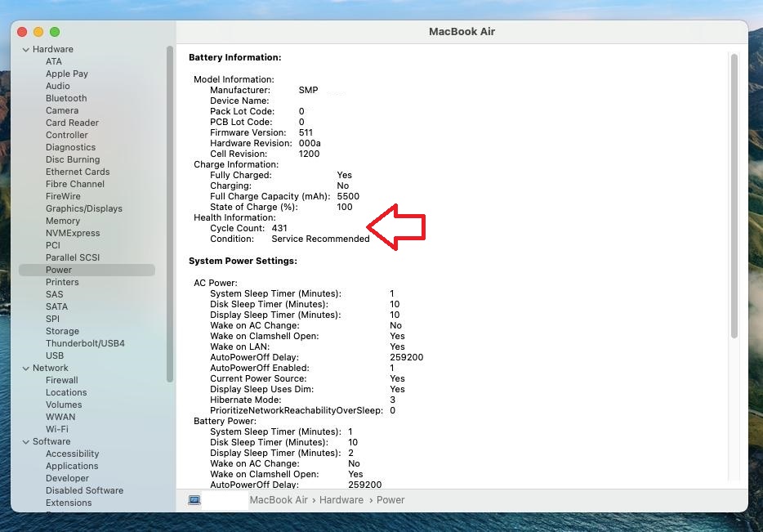This screenshot has height=532, width=763.
Task: Click the Manufacturer value SMP
Action: coord(308,90)
